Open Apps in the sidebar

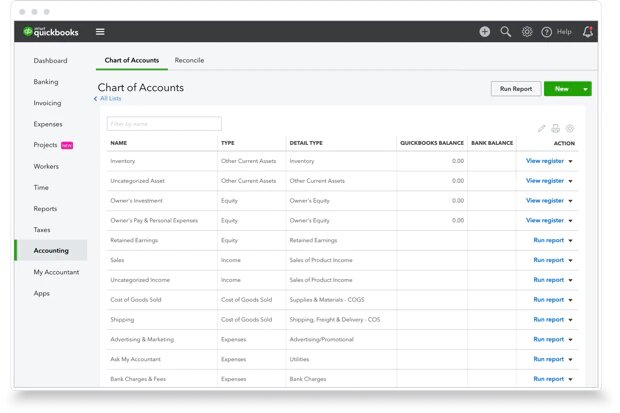click(42, 293)
